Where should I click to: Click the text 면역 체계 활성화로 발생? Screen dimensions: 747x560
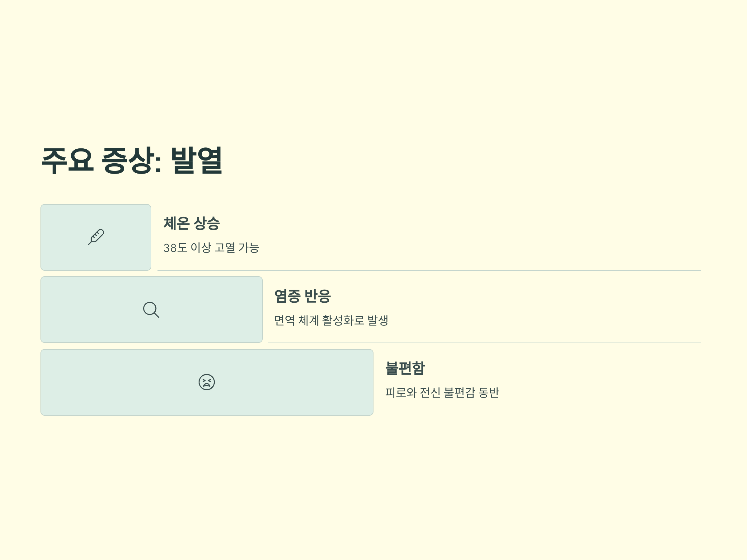coord(331,320)
